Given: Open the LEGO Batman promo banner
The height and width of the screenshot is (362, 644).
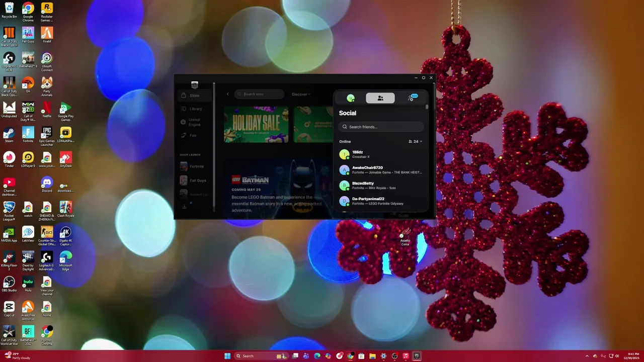Looking at the screenshot, I should (280, 188).
